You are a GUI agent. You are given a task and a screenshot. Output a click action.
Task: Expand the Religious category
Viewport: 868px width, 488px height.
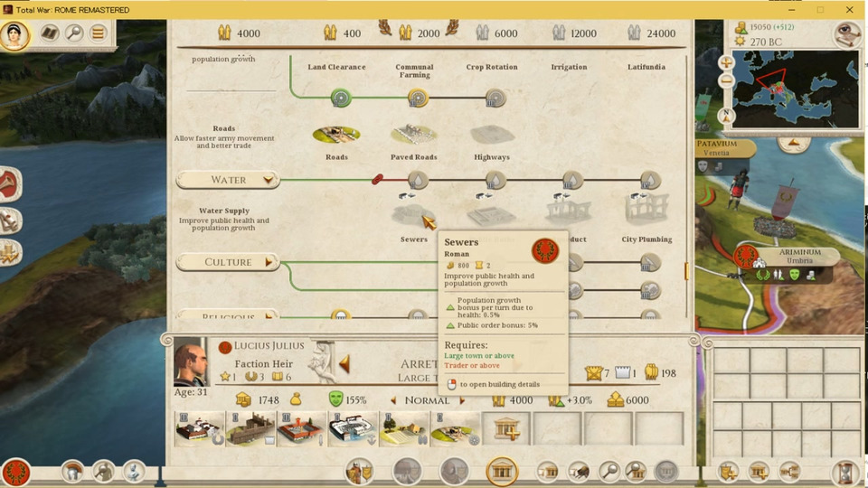click(228, 315)
